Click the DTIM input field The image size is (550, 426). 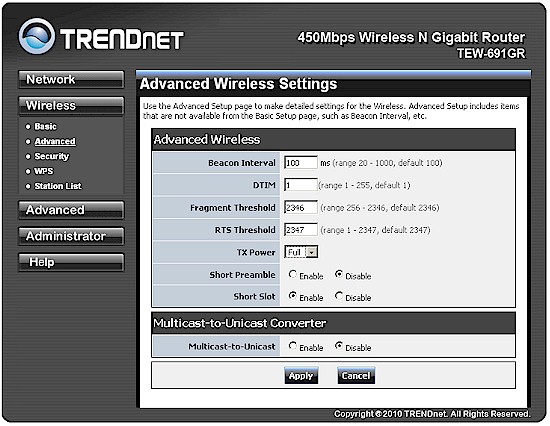301,185
